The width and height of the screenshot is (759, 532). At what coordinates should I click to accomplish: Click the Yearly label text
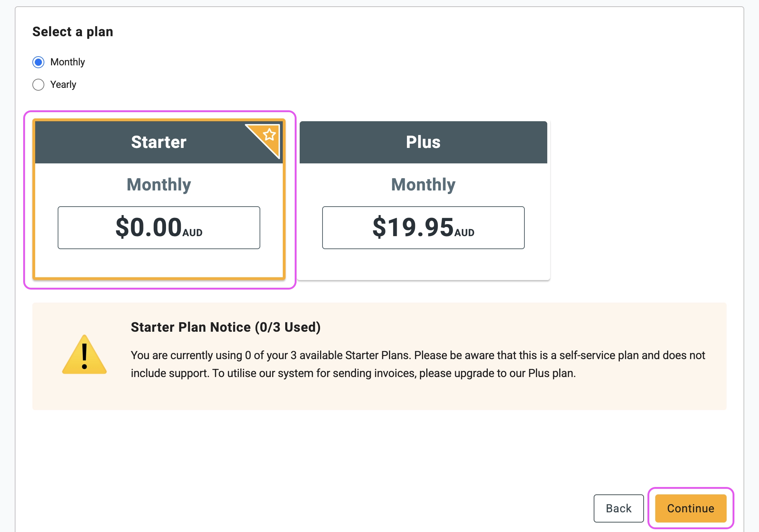[x=63, y=85]
